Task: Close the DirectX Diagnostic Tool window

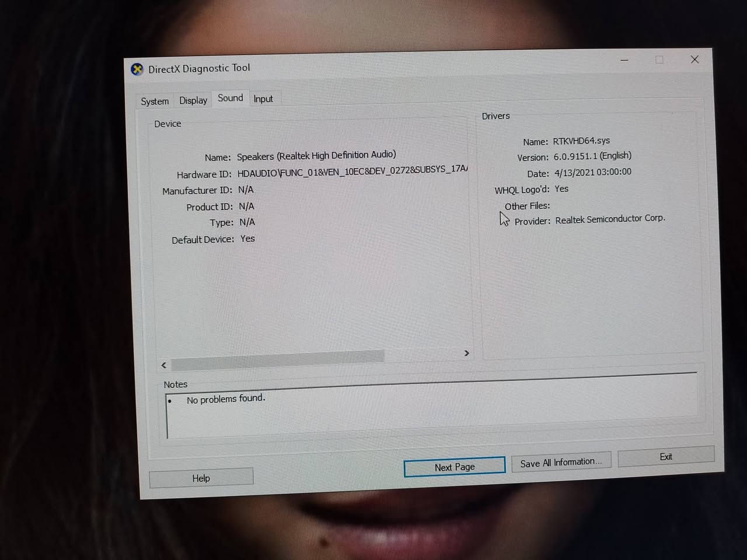Action: point(694,60)
